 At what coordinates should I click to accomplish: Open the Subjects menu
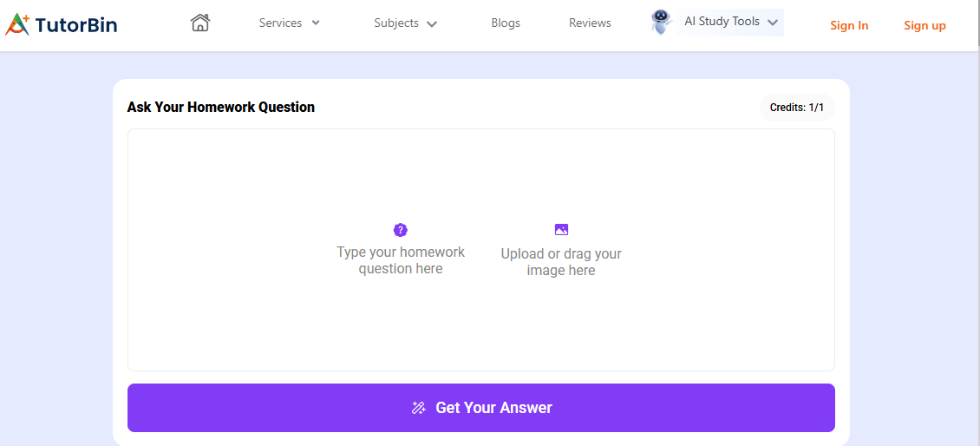point(396,23)
